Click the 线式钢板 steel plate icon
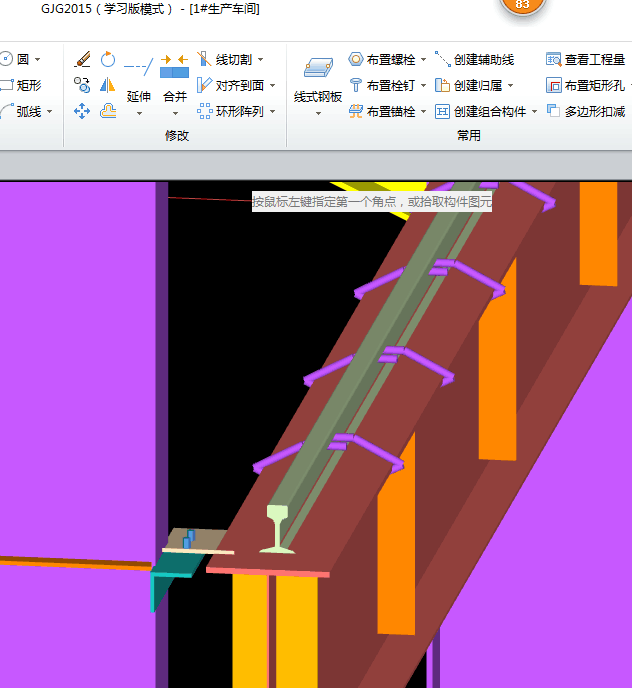Viewport: 632px width, 688px height. 318,68
